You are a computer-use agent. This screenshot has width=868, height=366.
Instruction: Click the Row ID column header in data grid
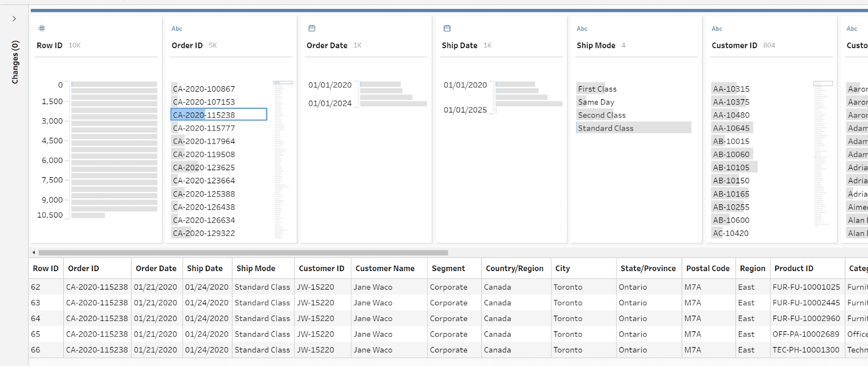point(46,268)
